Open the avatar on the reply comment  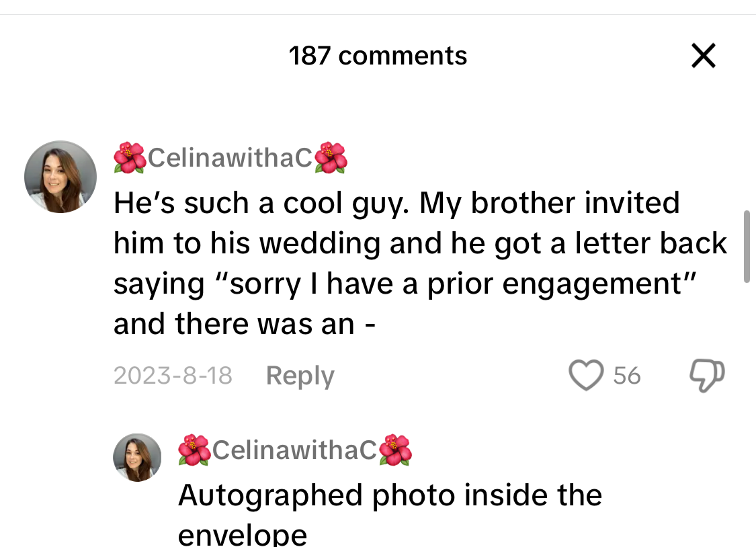click(x=137, y=457)
